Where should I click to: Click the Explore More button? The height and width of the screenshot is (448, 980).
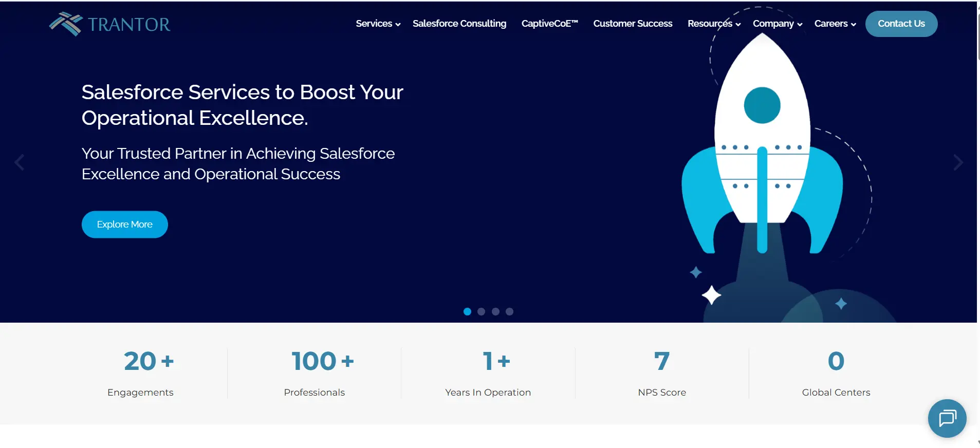tap(125, 225)
